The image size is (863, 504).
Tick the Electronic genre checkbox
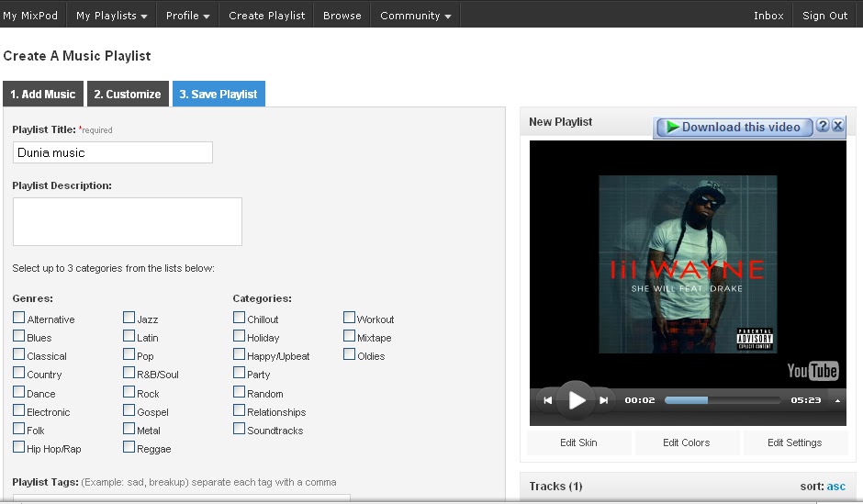tap(18, 410)
